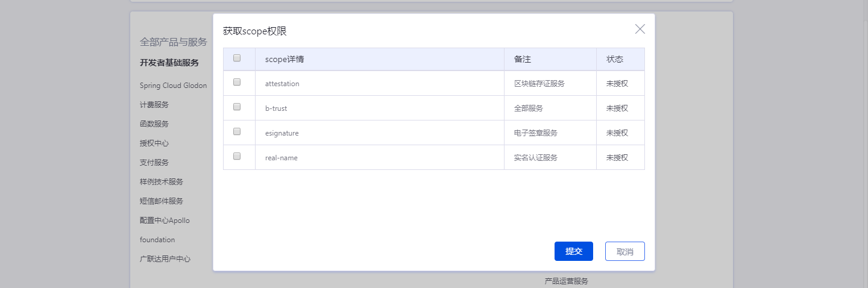Select the real-name scope checkbox

coord(237,157)
